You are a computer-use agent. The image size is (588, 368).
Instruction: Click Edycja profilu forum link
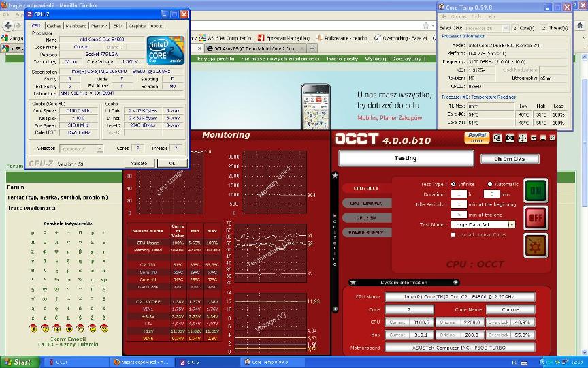point(216,59)
